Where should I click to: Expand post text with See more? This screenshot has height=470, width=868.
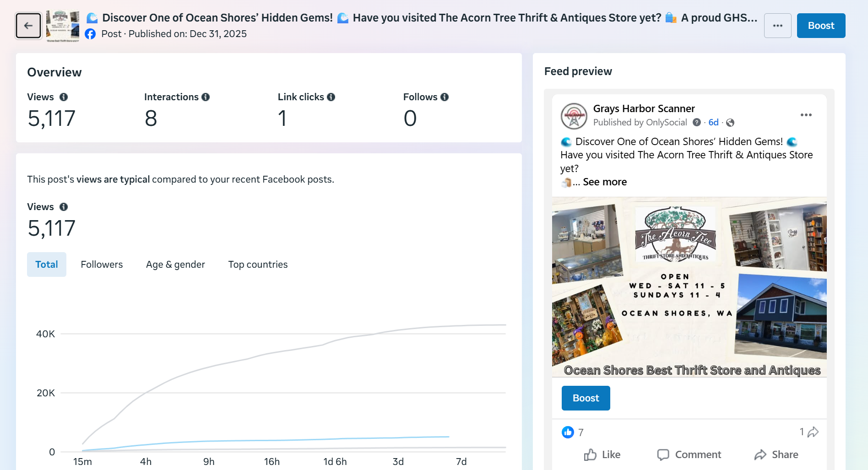[605, 182]
